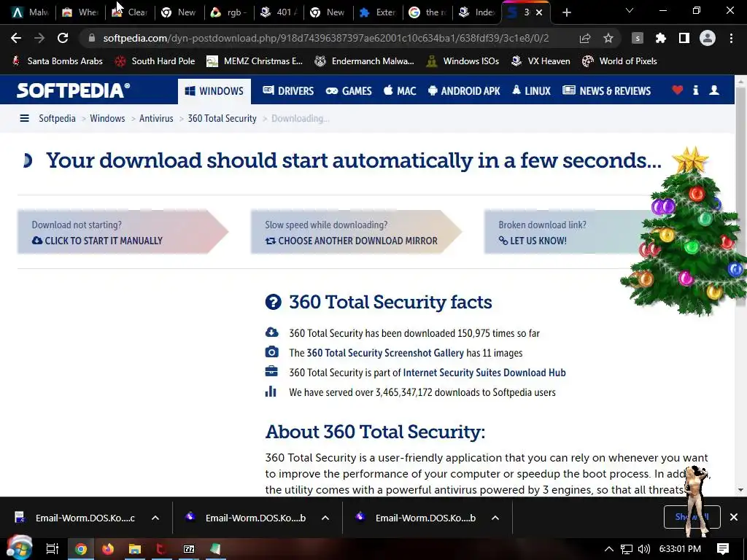
Task: Click scrollbar down arrow
Action: click(741, 489)
